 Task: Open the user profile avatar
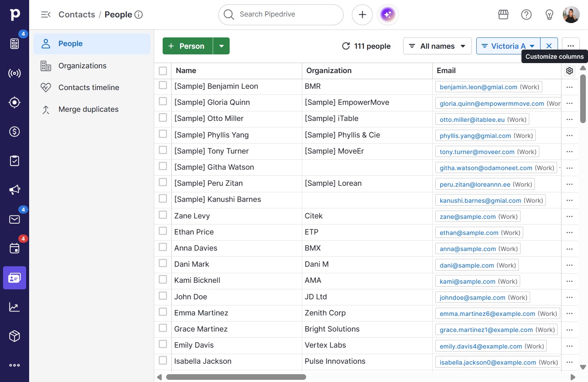coord(571,15)
